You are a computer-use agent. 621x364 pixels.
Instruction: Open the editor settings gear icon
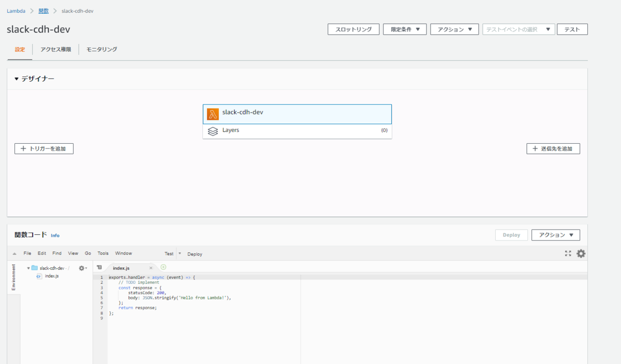click(x=581, y=253)
